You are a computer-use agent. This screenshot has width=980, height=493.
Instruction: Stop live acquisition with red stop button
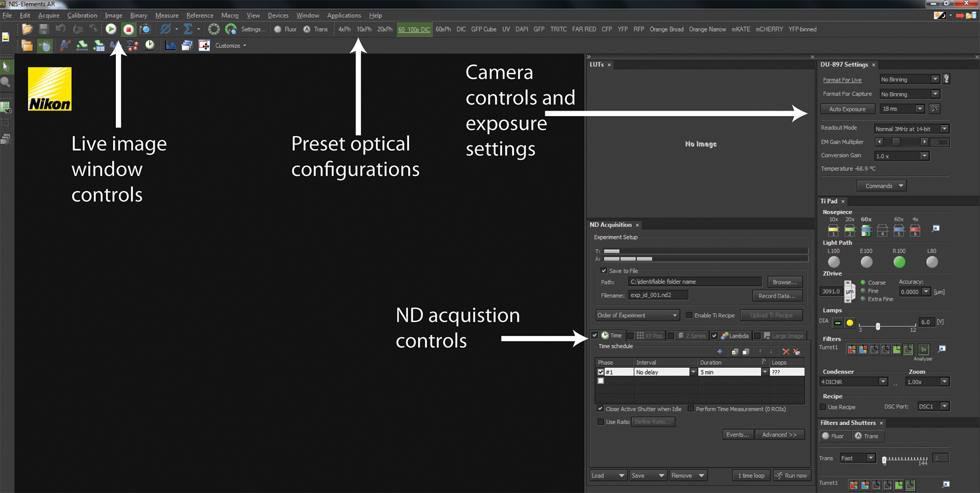(x=128, y=29)
